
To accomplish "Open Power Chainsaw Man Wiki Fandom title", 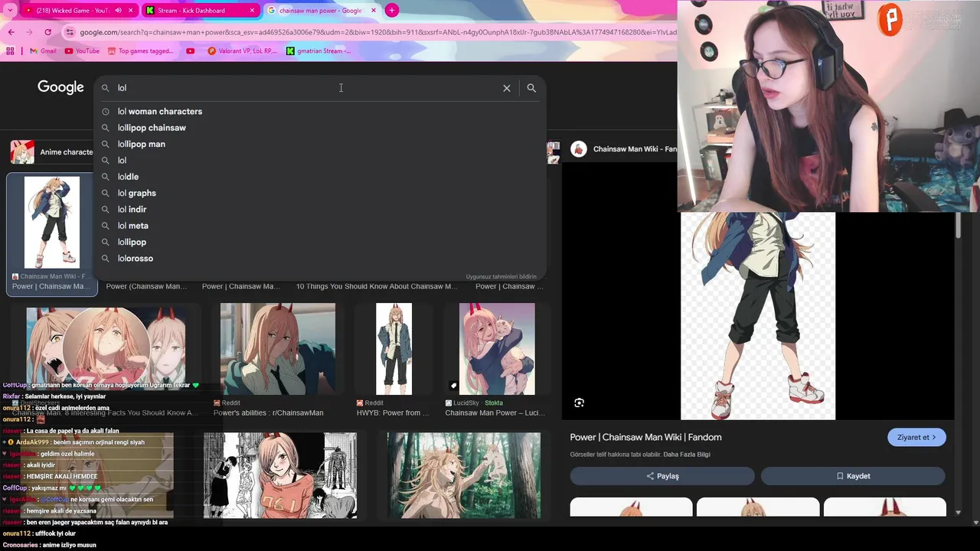I will [x=645, y=437].
